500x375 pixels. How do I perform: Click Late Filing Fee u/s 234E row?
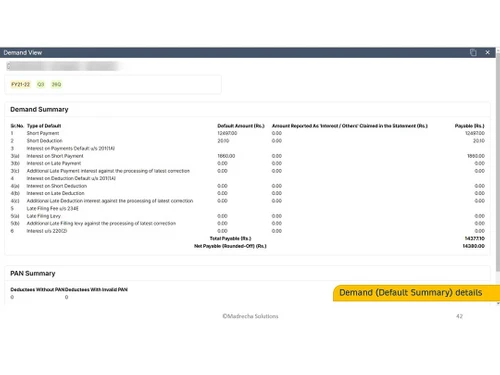click(x=52, y=208)
